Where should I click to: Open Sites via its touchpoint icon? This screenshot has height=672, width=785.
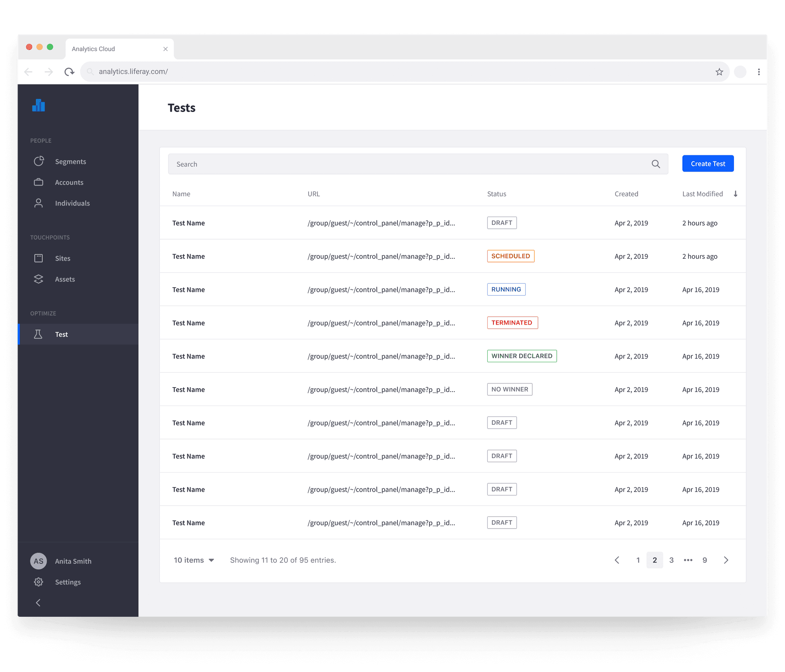[x=38, y=258]
